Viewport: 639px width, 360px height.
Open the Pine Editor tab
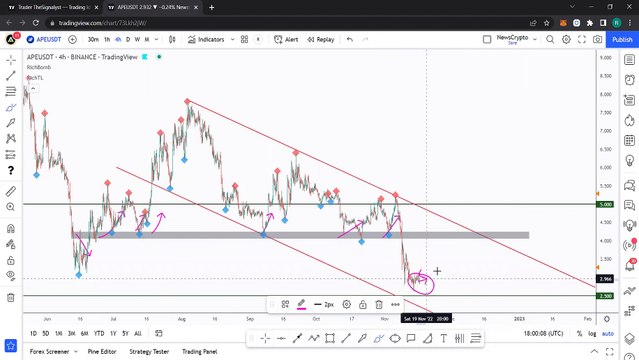102,351
